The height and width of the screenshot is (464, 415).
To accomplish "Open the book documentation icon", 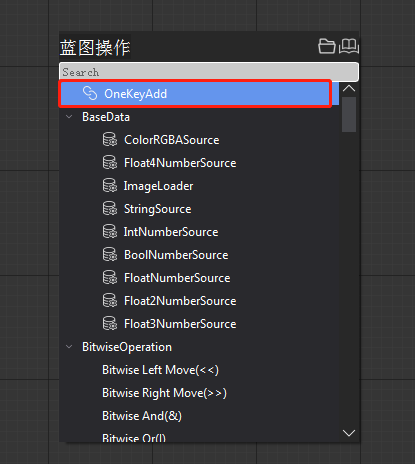I will tap(349, 46).
